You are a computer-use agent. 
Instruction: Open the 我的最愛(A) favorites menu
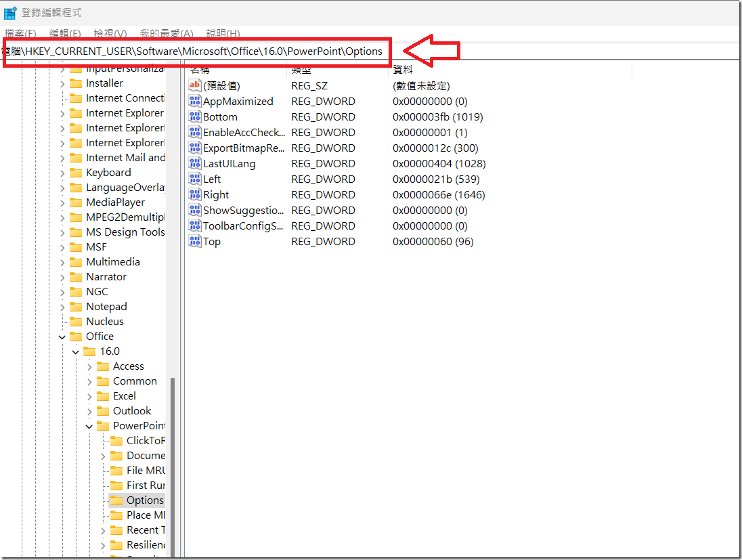[166, 33]
